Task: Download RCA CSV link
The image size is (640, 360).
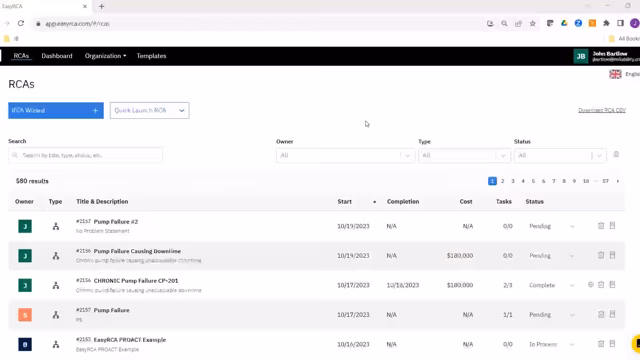Action: point(602,110)
